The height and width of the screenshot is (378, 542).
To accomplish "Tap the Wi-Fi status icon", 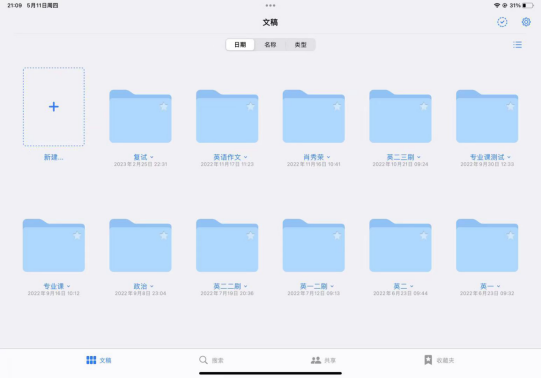I will coord(497,6).
